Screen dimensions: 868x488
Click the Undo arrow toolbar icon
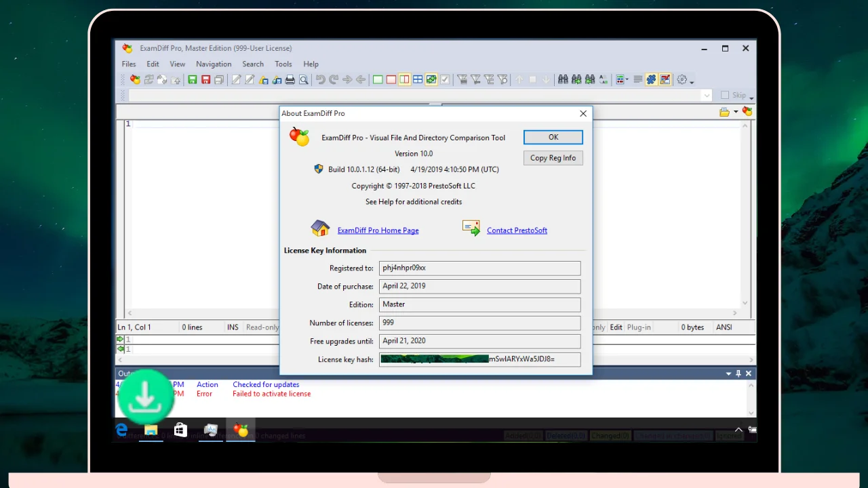tap(321, 80)
